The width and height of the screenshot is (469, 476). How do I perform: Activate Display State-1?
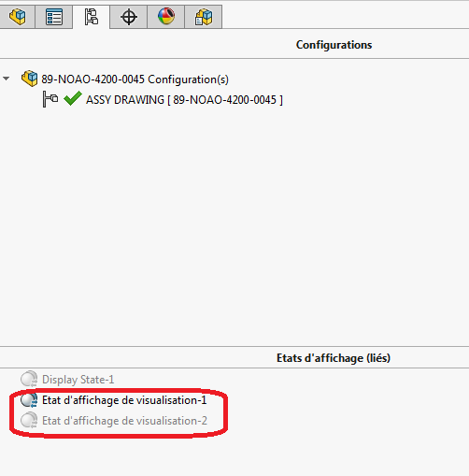(x=78, y=380)
